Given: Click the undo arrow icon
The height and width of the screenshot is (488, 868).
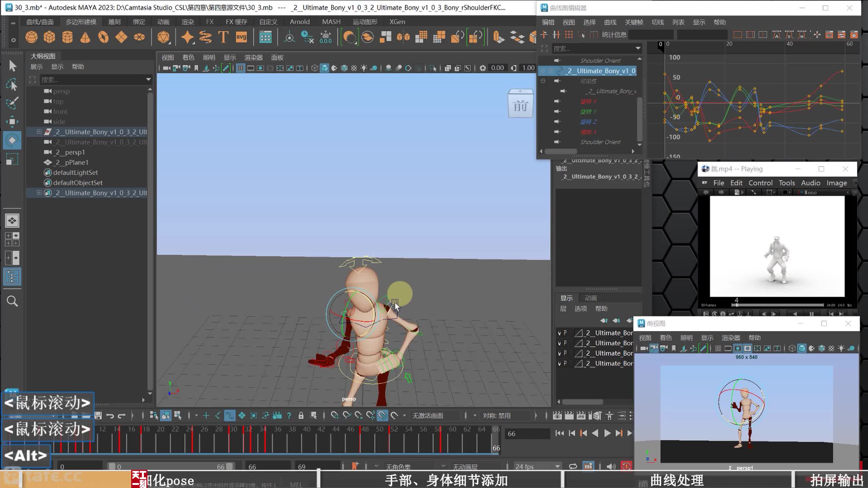Looking at the screenshot, I should point(110,415).
